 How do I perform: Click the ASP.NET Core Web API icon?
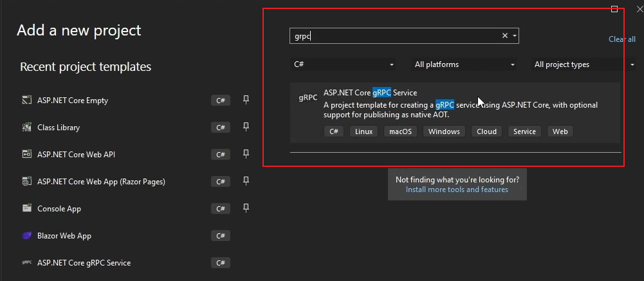pyautogui.click(x=26, y=154)
